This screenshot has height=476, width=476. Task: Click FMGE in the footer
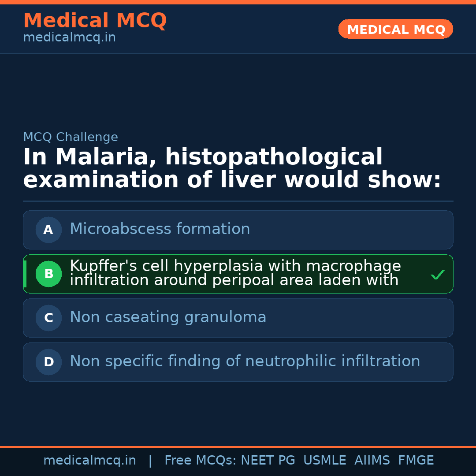[x=416, y=461]
